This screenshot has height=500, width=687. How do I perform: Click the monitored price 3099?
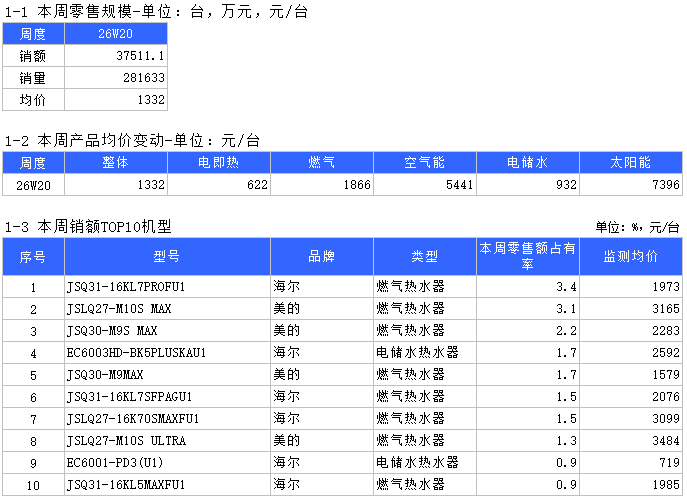coord(666,418)
